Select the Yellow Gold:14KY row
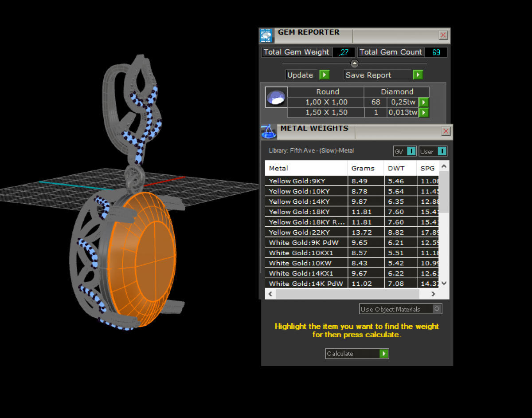 click(x=352, y=201)
